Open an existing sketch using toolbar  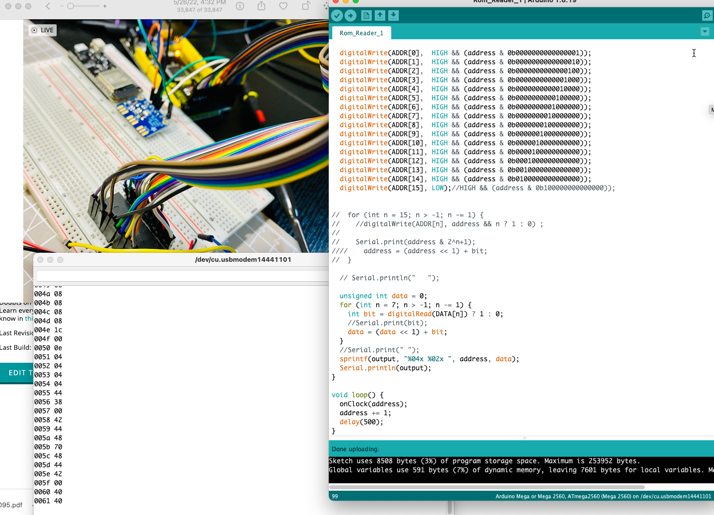[380, 16]
